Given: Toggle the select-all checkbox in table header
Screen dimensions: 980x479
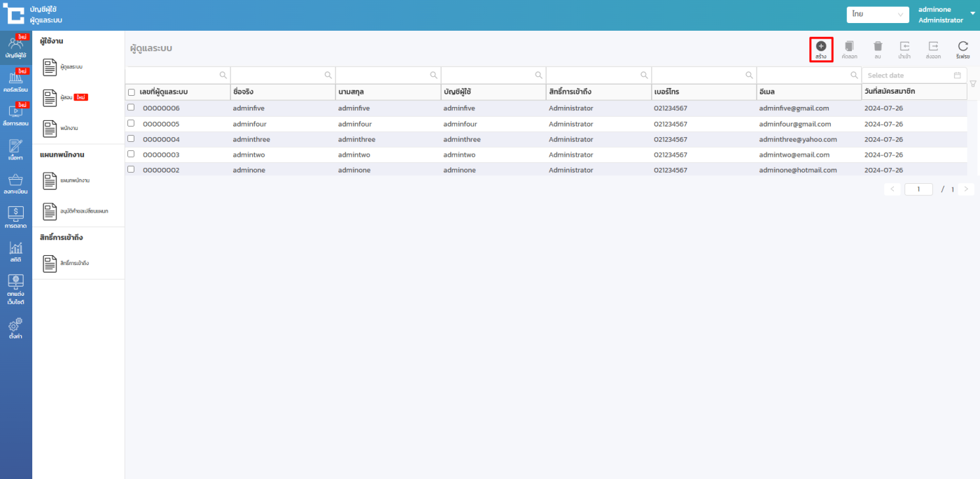Looking at the screenshot, I should [132, 92].
